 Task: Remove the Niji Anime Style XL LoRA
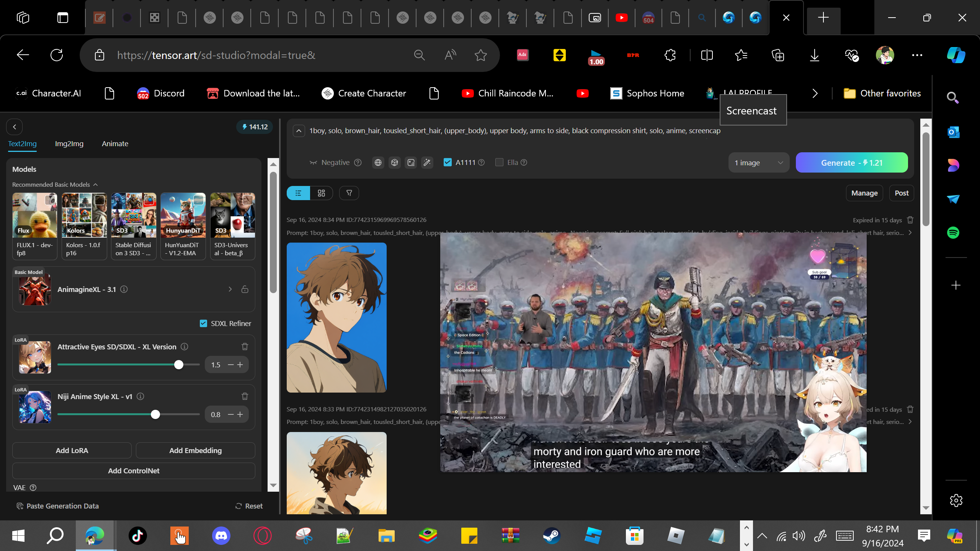pyautogui.click(x=245, y=396)
